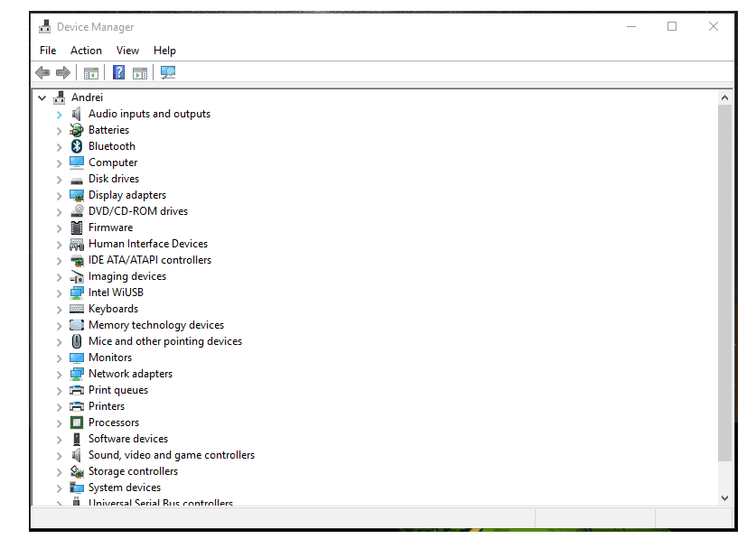Maximize the Device Manager window
The height and width of the screenshot is (548, 756).
click(x=672, y=26)
